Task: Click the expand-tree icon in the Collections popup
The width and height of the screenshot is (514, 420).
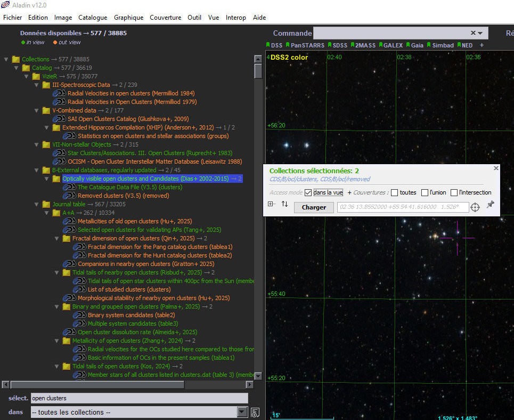Action: pyautogui.click(x=271, y=204)
